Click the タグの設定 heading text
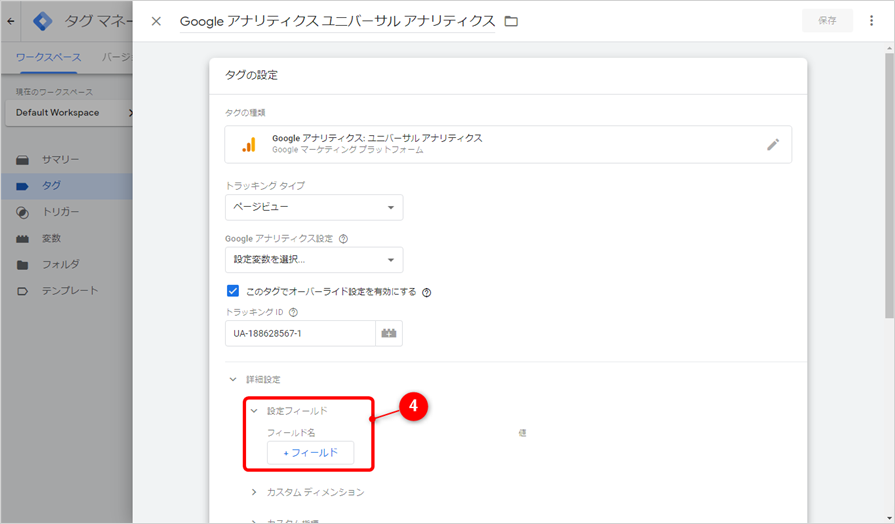 point(251,75)
